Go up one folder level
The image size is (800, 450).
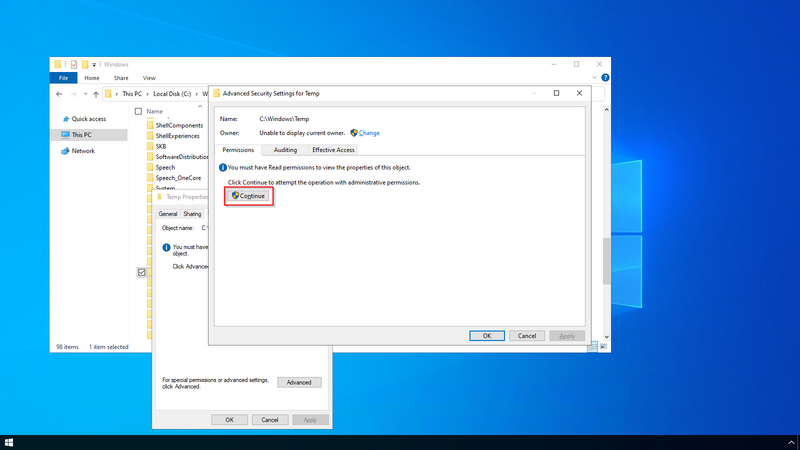pos(96,94)
